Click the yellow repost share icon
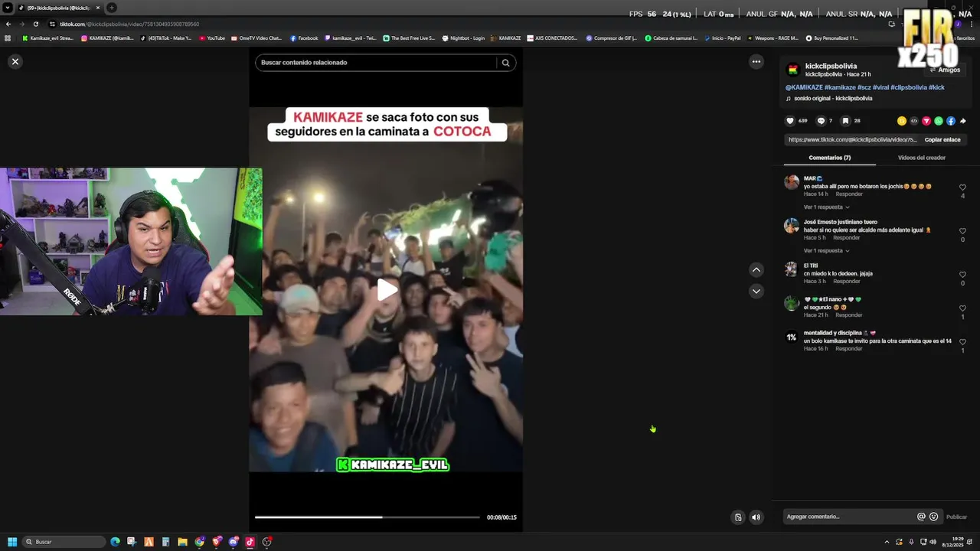 pyautogui.click(x=901, y=121)
